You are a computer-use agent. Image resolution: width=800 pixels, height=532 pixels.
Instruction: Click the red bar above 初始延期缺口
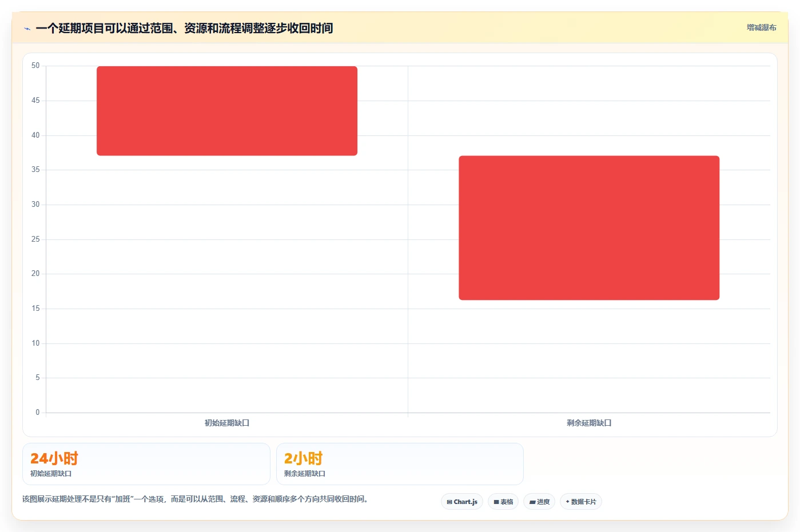227,111
